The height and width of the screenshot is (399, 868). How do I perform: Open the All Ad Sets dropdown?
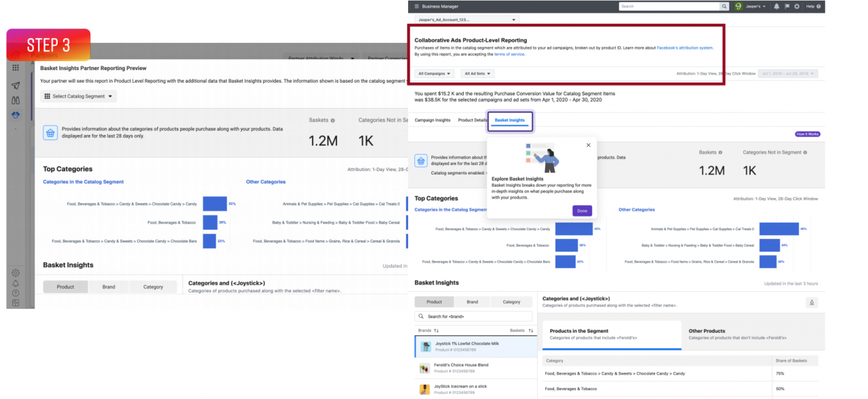click(x=477, y=73)
